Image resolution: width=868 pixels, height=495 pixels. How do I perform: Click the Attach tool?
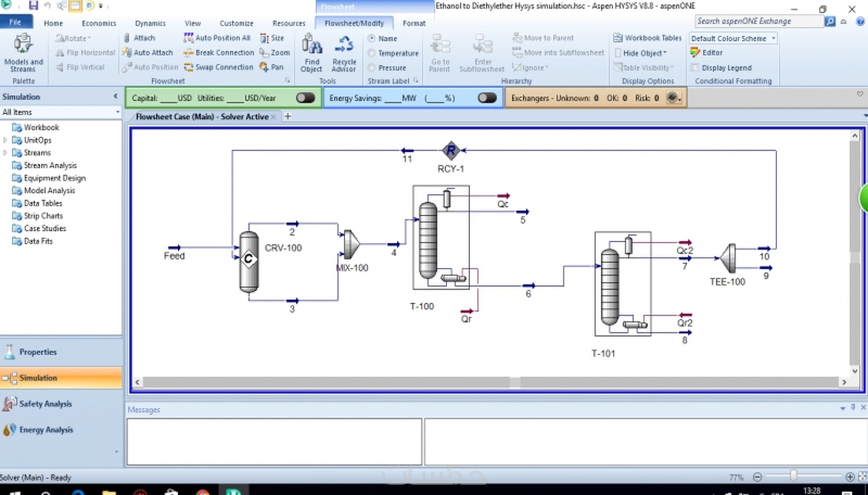click(139, 38)
